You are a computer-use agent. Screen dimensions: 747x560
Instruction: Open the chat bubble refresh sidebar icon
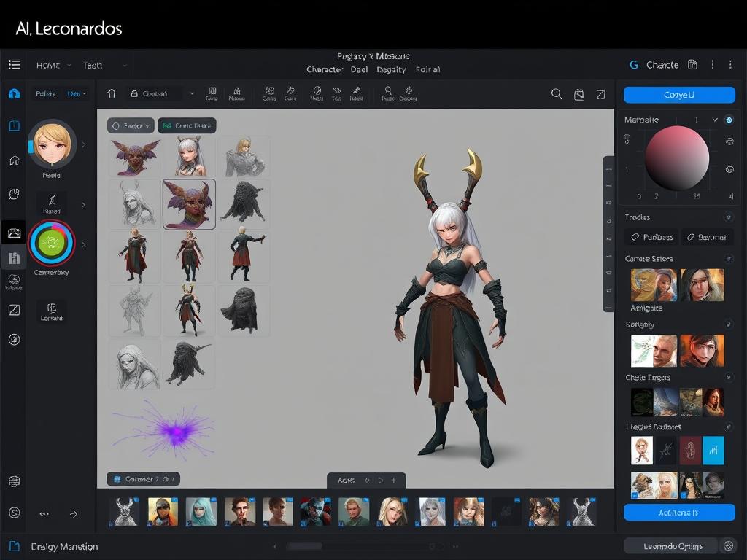(15, 194)
